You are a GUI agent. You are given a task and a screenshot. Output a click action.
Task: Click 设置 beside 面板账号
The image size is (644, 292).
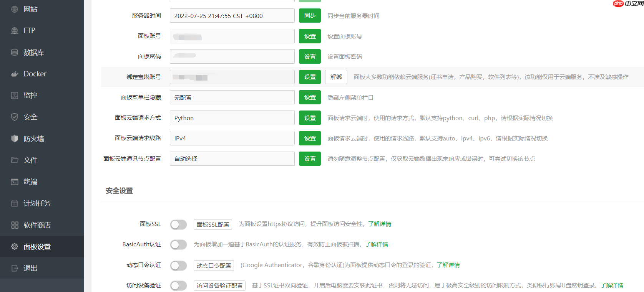pos(310,36)
